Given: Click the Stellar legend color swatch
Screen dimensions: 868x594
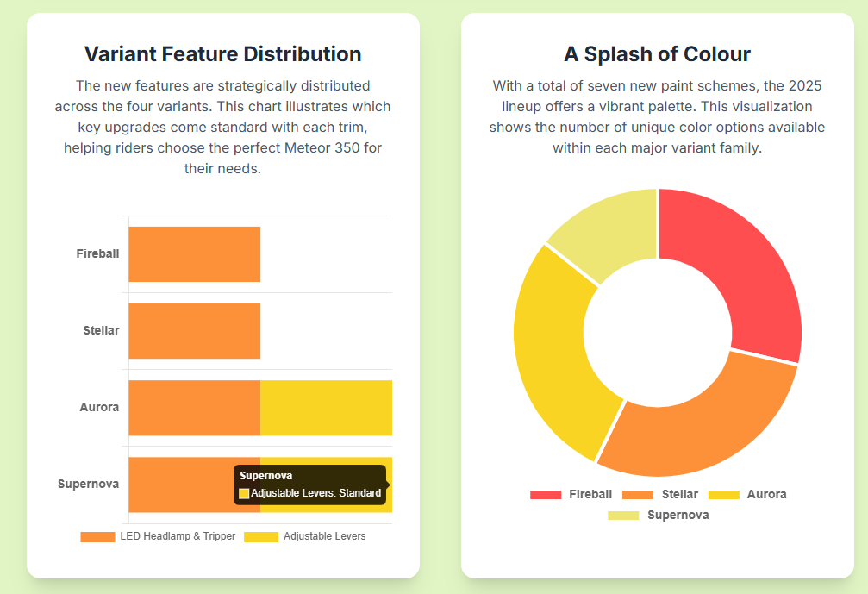Looking at the screenshot, I should [x=639, y=494].
